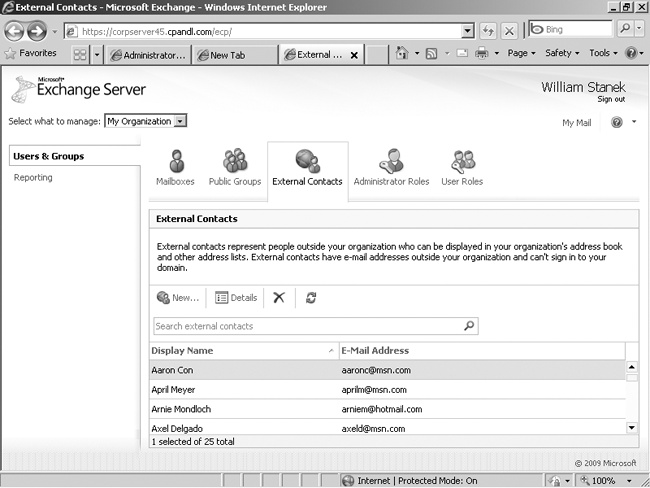Screen dimensions: 650x488
Task: Sort by E-Mail Address column header
Action: coord(482,351)
